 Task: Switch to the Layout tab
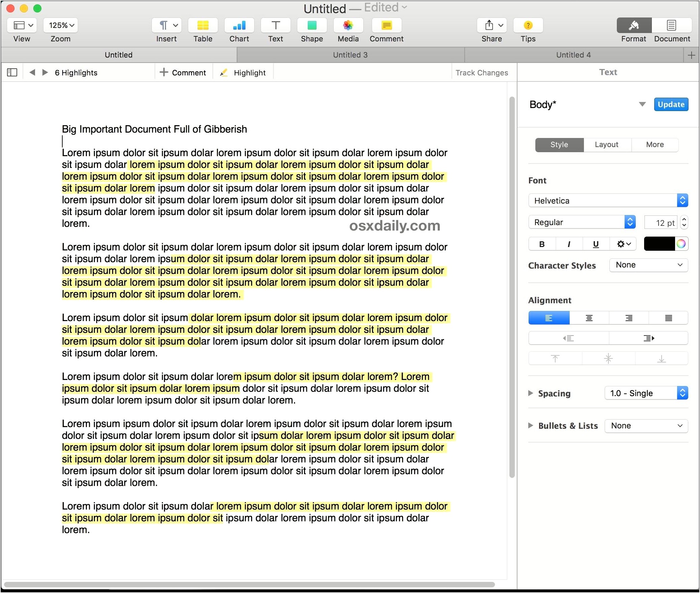coord(606,144)
